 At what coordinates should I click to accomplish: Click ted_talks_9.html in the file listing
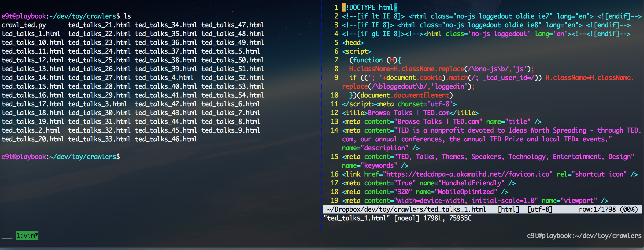[231, 130]
